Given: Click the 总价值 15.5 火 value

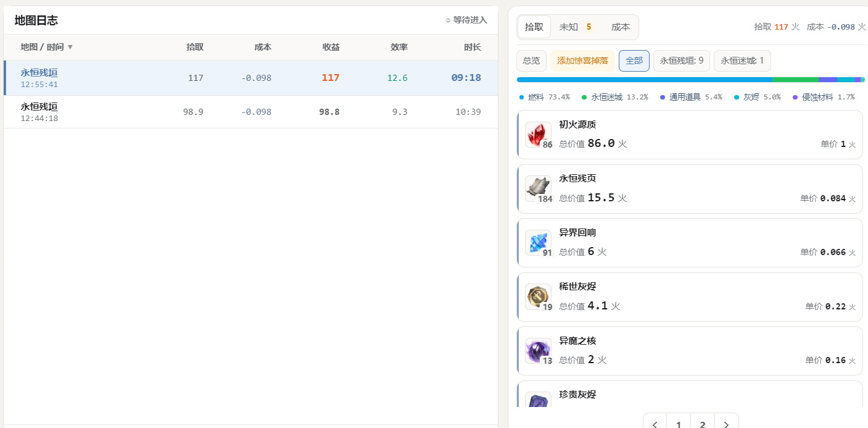Looking at the screenshot, I should pos(593,198).
